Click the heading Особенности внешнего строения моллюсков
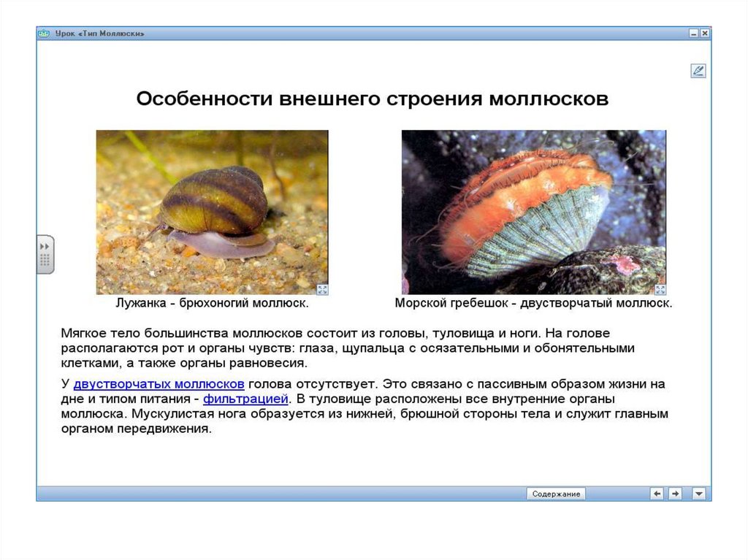The image size is (748, 560). coord(373,99)
